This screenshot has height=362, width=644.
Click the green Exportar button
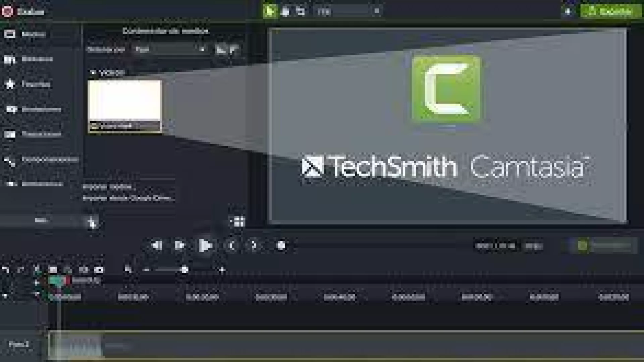(610, 11)
